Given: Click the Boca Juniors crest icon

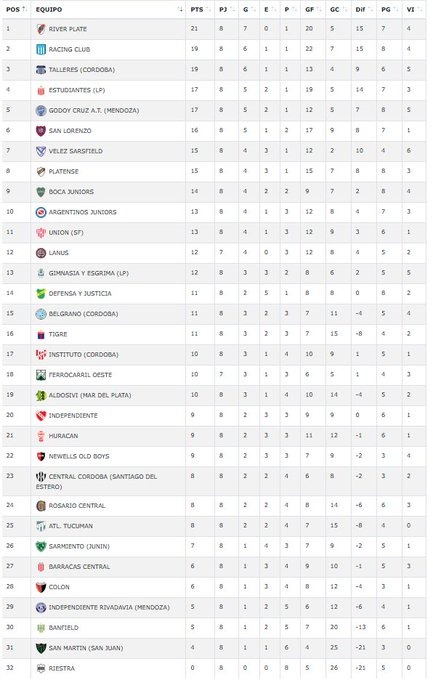Looking at the screenshot, I should tap(41, 192).
